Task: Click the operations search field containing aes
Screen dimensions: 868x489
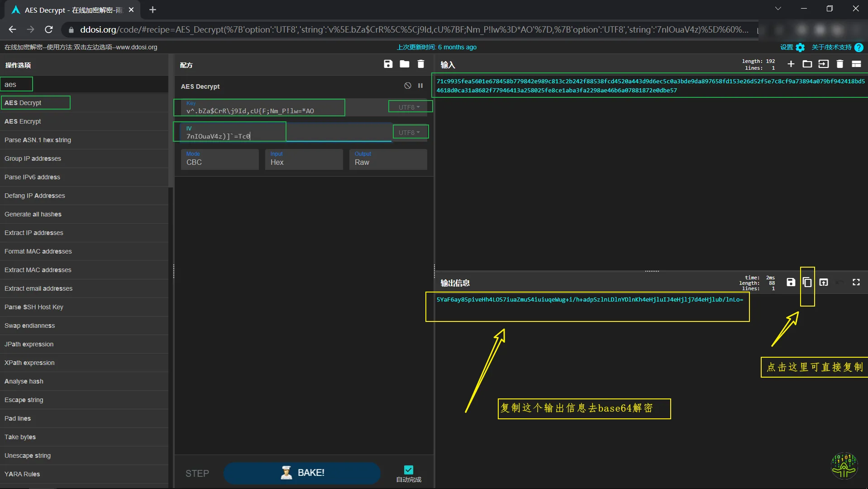Action: pos(17,85)
